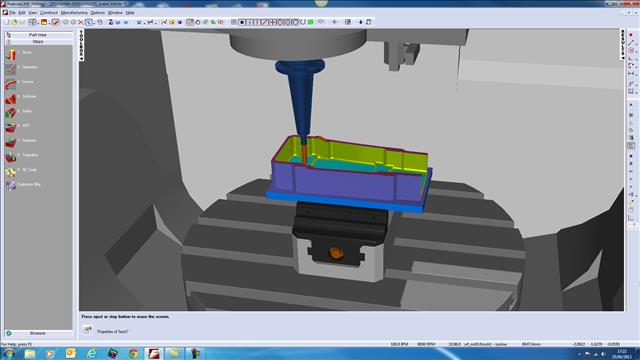Expand the Browser panel at bottom left
Screen dimensions: 640x360
(x=38, y=333)
